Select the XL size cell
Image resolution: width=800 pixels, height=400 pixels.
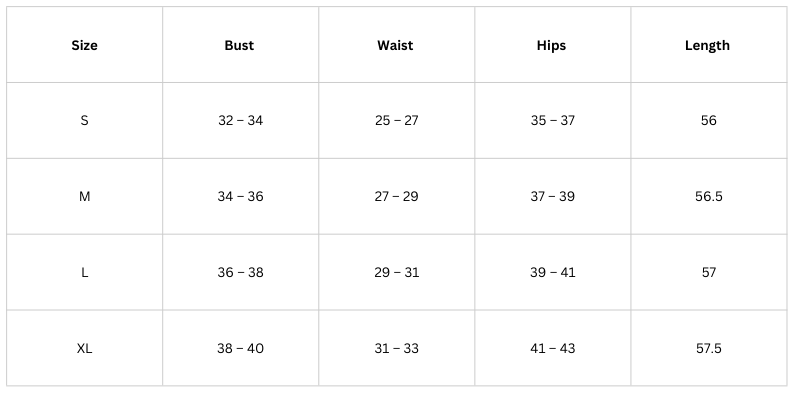coord(85,348)
